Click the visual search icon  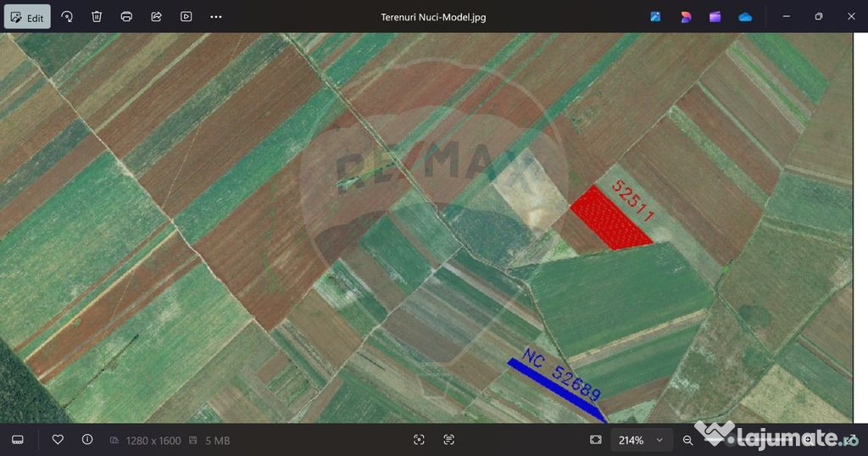tap(419, 440)
